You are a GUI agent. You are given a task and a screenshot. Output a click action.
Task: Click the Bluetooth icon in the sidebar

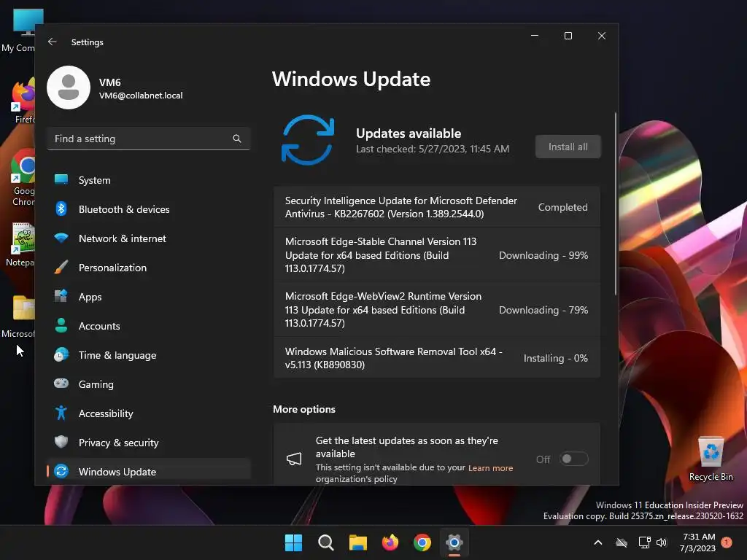click(61, 209)
